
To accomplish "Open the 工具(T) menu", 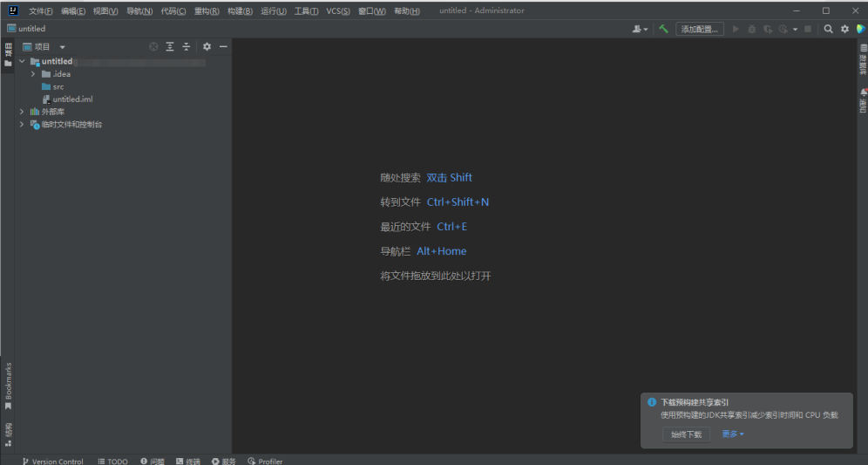I will 306,11.
